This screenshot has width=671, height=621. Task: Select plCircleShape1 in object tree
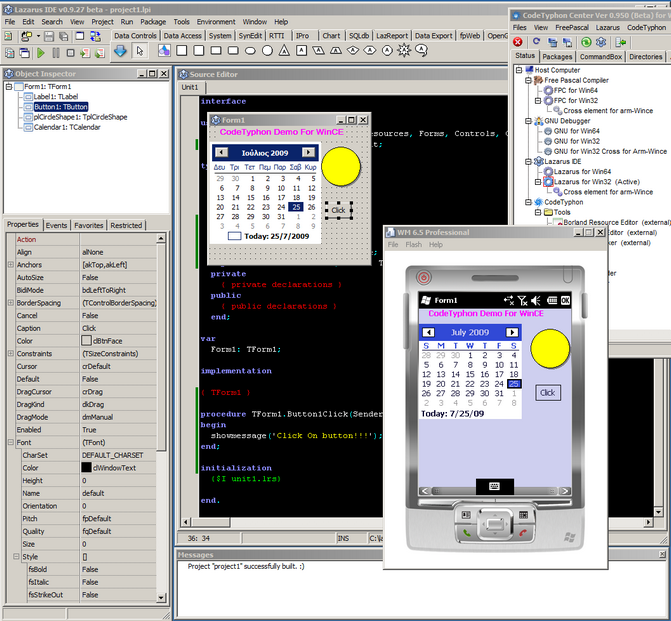(80, 117)
